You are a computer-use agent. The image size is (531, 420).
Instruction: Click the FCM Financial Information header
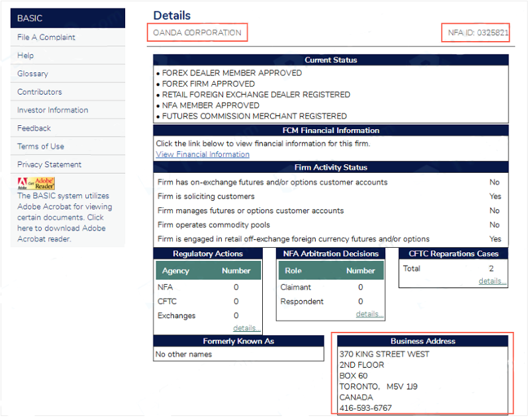331,131
